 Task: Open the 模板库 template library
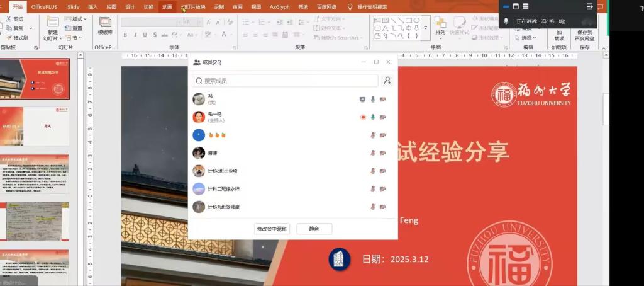[105, 24]
